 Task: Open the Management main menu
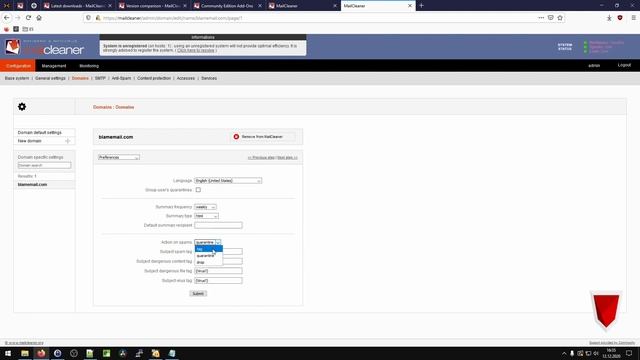pyautogui.click(x=54, y=66)
